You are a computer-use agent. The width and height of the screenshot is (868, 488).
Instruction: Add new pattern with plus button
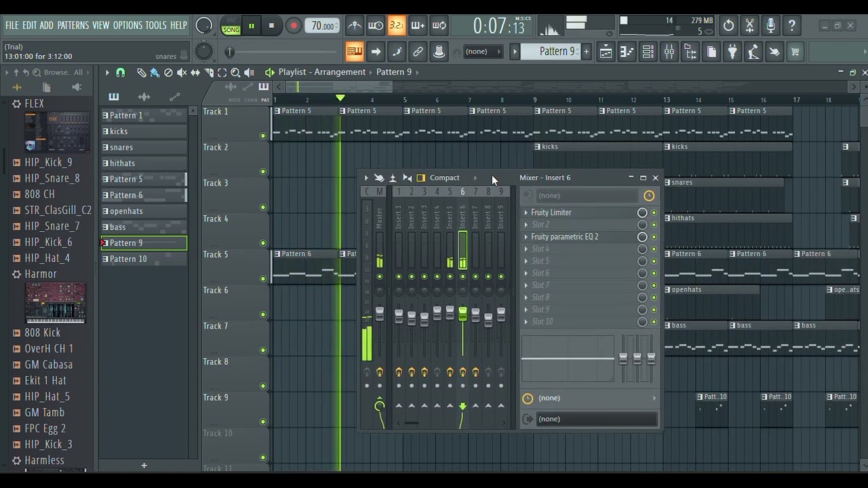pos(586,52)
